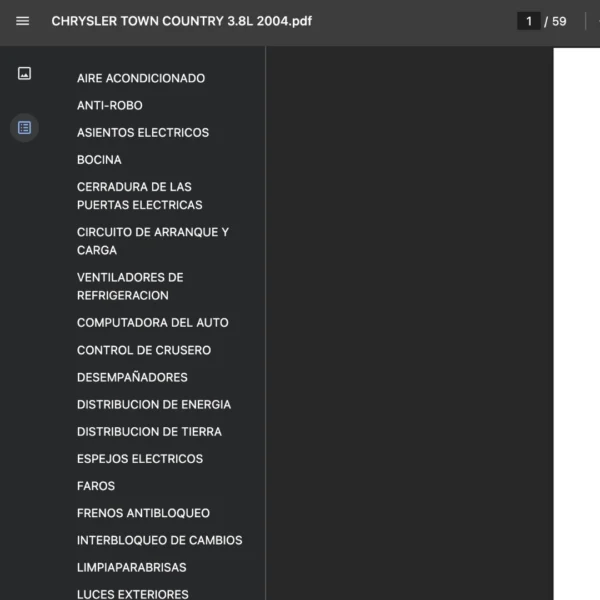Jump to ASIENTOS ELECTRICOS section

143,132
